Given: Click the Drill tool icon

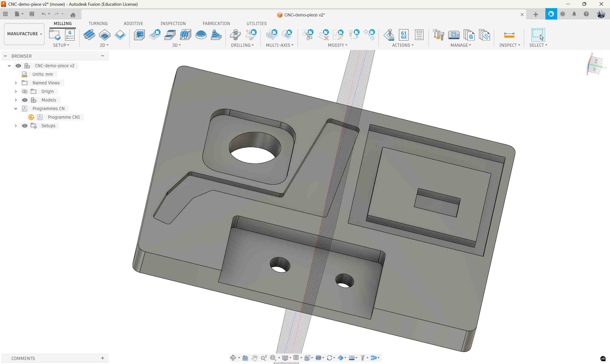Looking at the screenshot, I should click(235, 35).
